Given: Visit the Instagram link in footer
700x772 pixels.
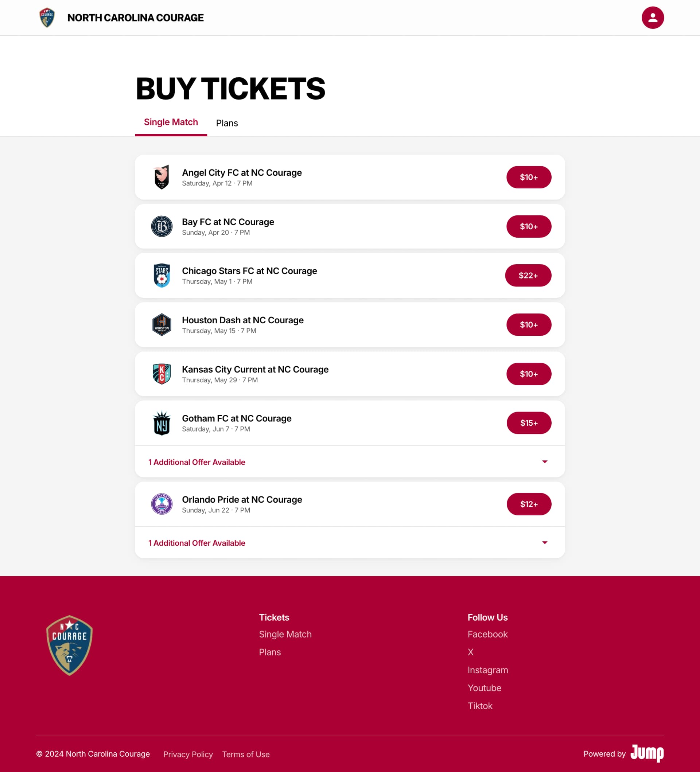Looking at the screenshot, I should [x=487, y=670].
